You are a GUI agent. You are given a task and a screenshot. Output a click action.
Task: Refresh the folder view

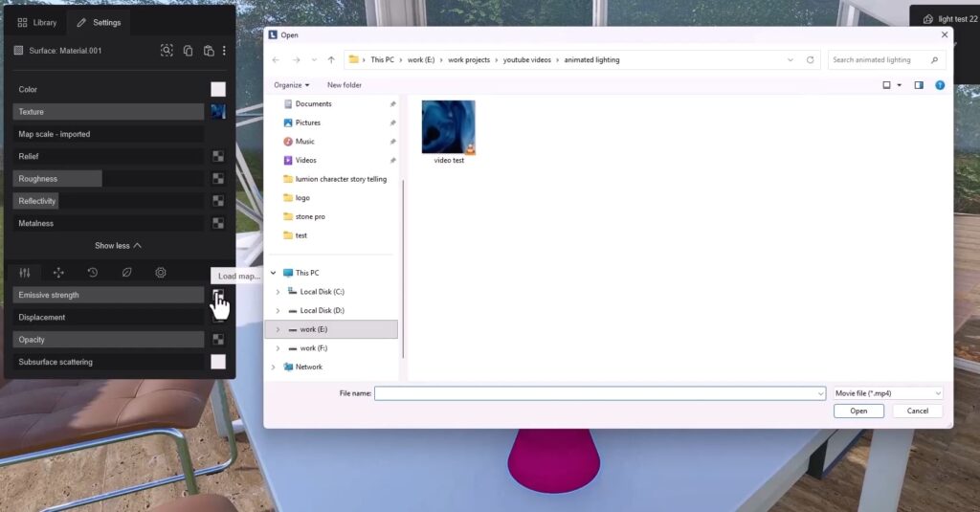click(810, 60)
